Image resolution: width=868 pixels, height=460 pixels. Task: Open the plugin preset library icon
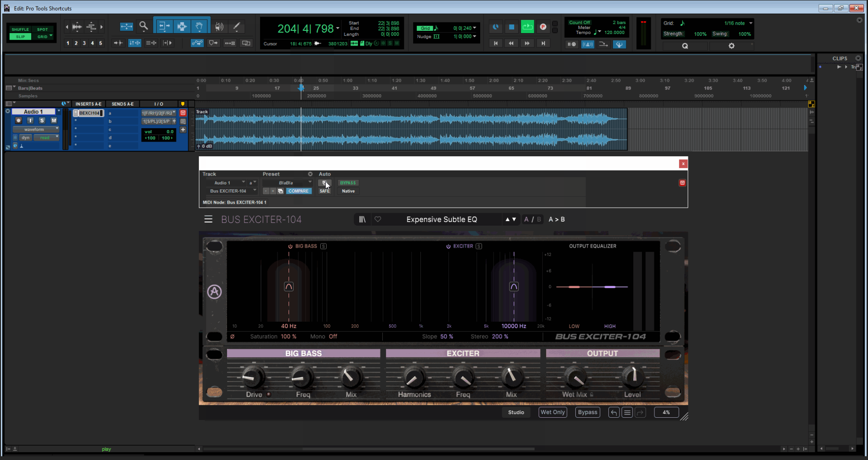[363, 219]
